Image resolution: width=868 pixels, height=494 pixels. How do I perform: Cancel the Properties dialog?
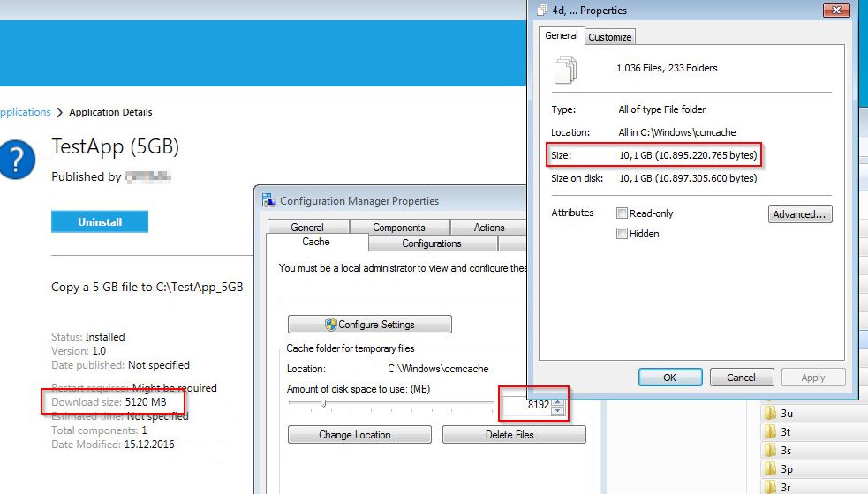741,378
